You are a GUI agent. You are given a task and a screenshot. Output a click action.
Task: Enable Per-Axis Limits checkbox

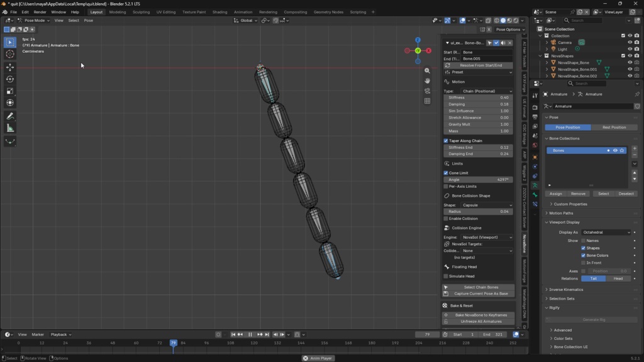click(446, 186)
